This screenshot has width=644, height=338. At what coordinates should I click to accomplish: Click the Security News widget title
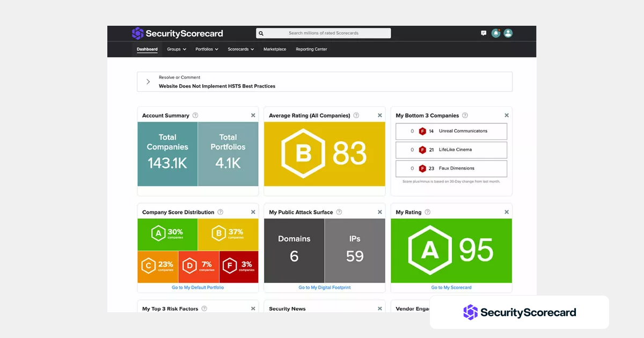pyautogui.click(x=287, y=308)
